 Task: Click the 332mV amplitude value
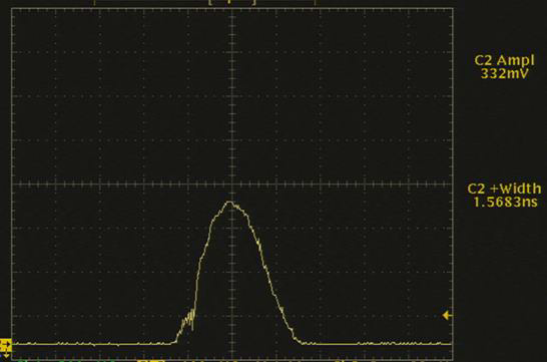(x=504, y=74)
